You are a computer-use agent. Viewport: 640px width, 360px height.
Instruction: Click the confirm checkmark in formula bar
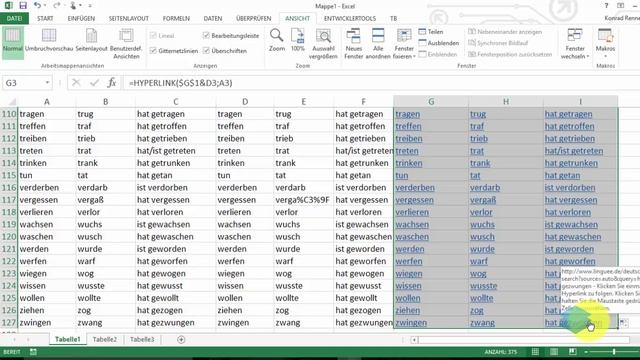tap(94, 83)
